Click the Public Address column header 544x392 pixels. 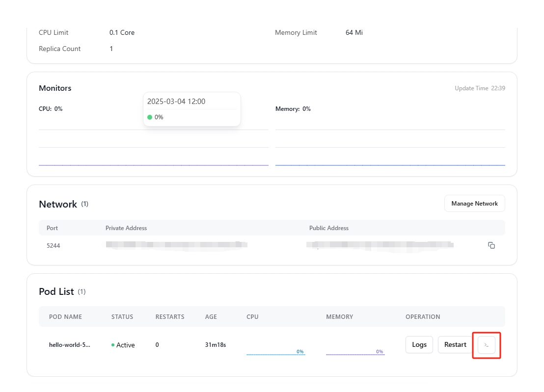tap(329, 228)
